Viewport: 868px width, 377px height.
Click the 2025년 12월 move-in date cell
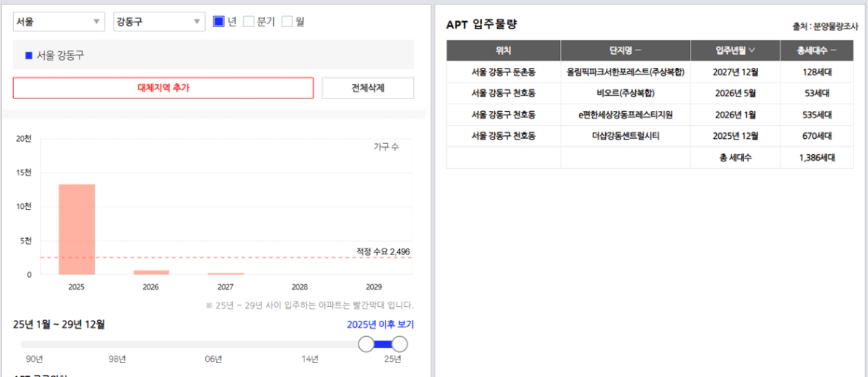pos(736,136)
